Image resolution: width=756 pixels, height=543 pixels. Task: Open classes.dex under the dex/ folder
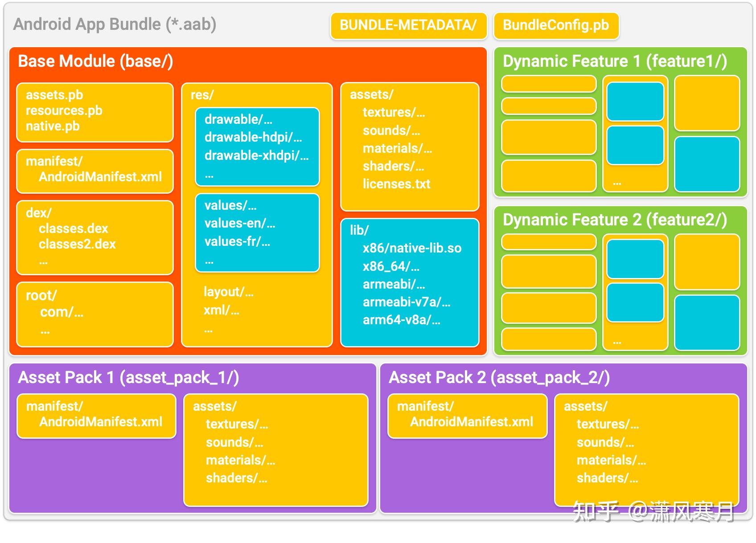pos(73,229)
